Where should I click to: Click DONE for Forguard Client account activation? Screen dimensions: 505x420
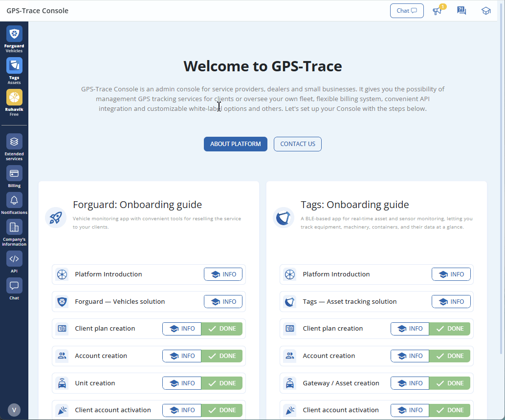click(222, 410)
